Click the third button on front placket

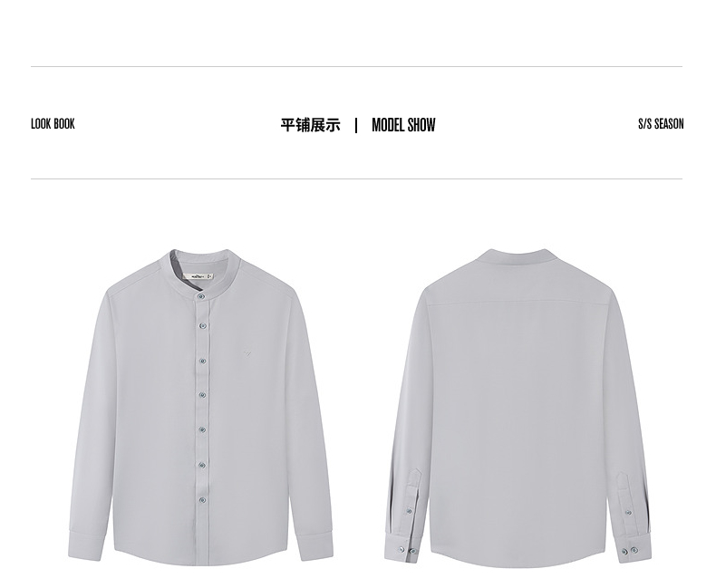click(x=203, y=361)
